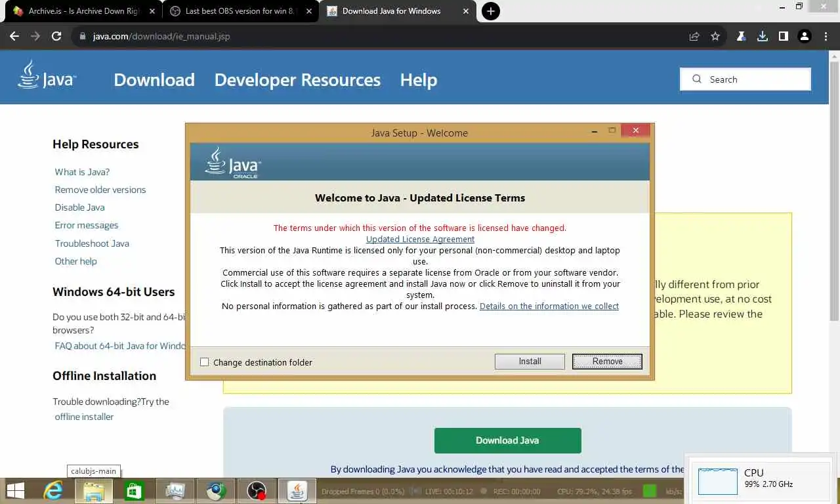Open the offline installer link
The width and height of the screenshot is (840, 504).
click(84, 417)
